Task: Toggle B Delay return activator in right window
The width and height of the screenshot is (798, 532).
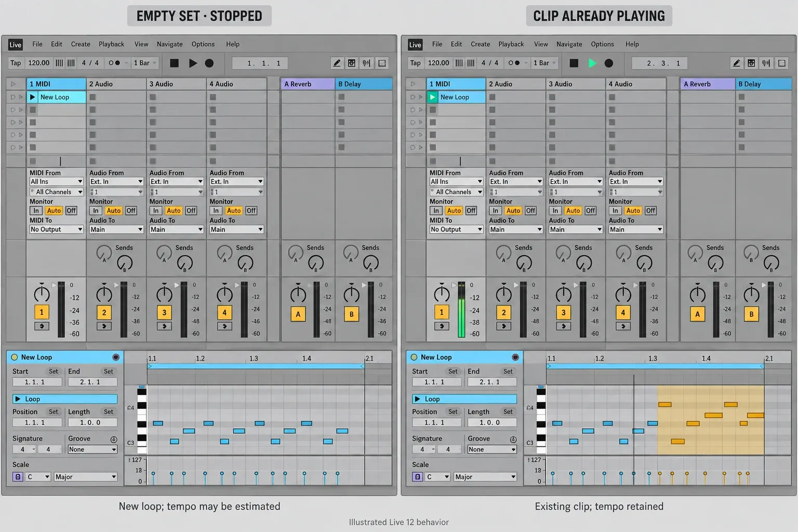Action: point(751,314)
